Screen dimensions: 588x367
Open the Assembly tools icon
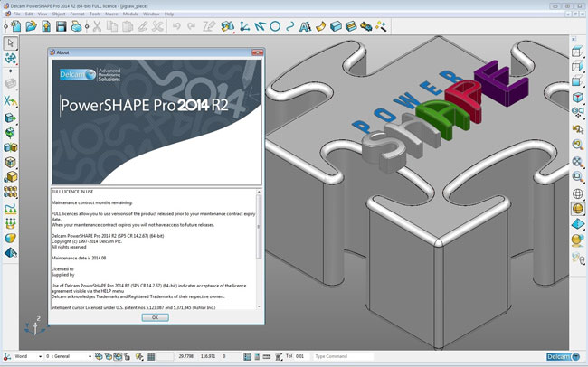(x=366, y=26)
